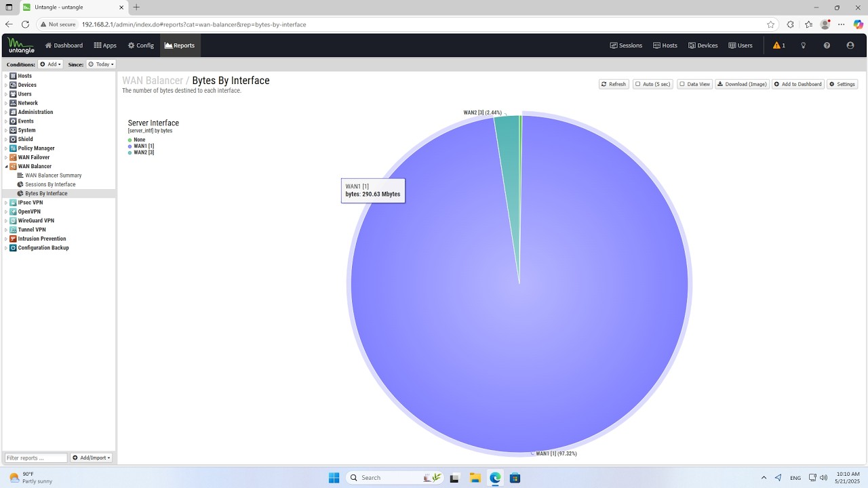Open Sessions in top bar
The width and height of the screenshot is (868, 488).
pyautogui.click(x=626, y=45)
